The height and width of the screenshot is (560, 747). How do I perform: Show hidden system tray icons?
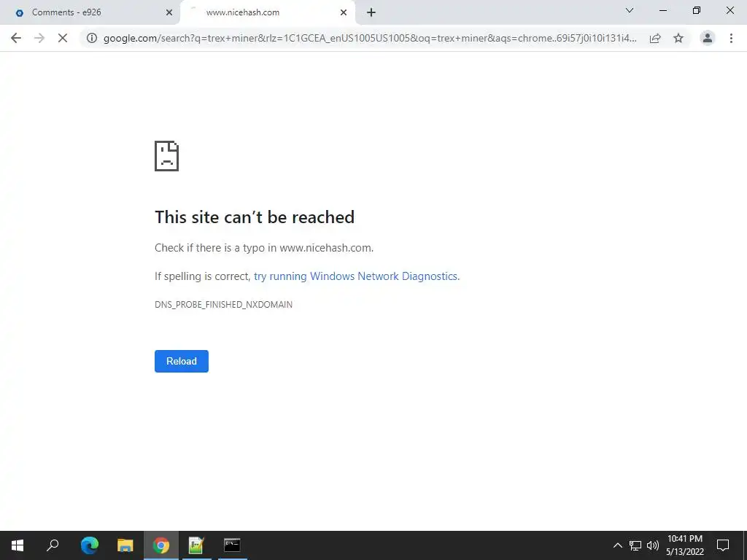[x=617, y=545]
